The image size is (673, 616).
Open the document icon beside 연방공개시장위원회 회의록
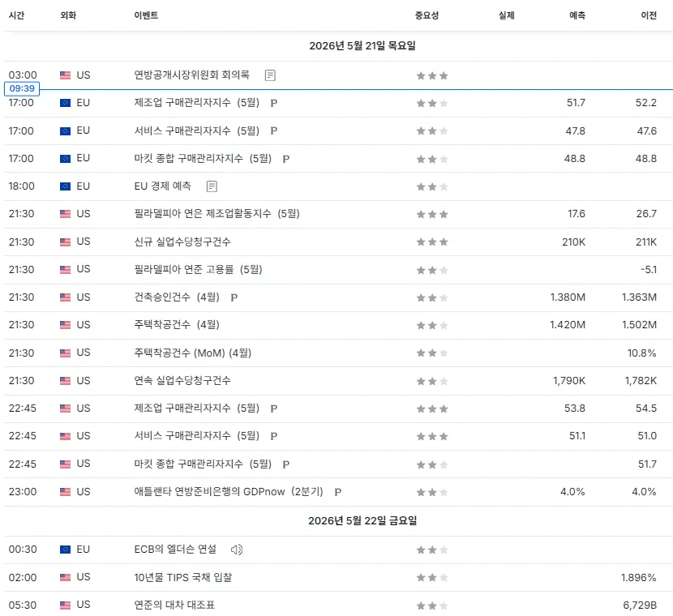click(270, 75)
